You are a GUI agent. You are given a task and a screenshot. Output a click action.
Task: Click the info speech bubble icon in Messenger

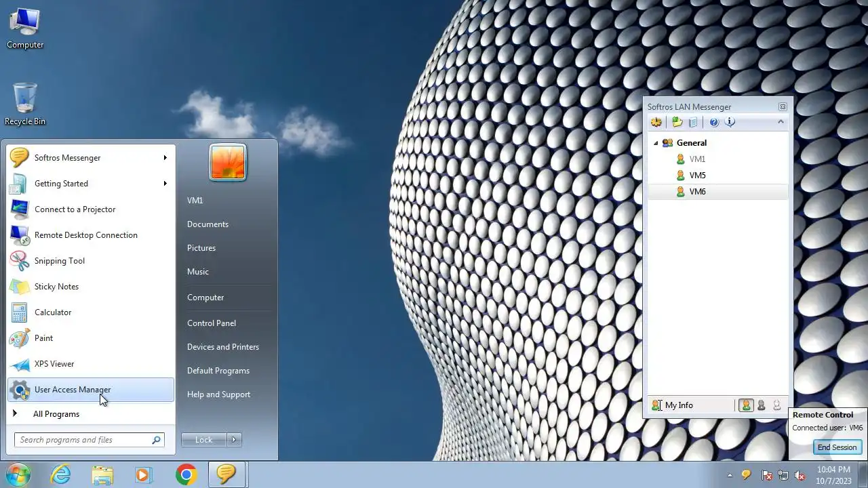pos(730,122)
